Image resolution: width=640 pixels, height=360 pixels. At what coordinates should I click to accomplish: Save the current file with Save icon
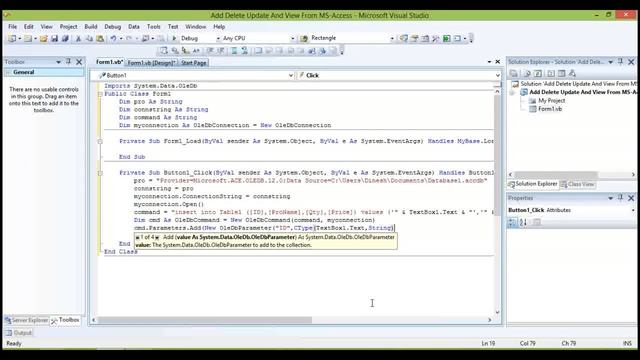[54, 38]
